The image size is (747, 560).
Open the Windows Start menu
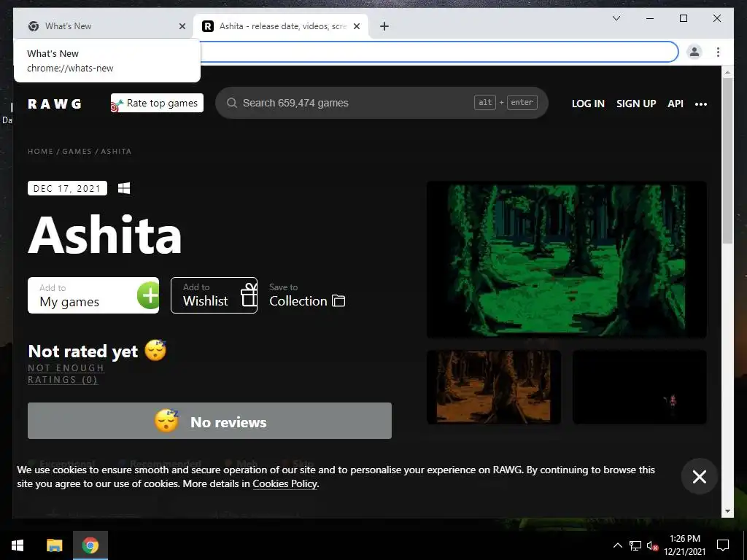coord(18,545)
